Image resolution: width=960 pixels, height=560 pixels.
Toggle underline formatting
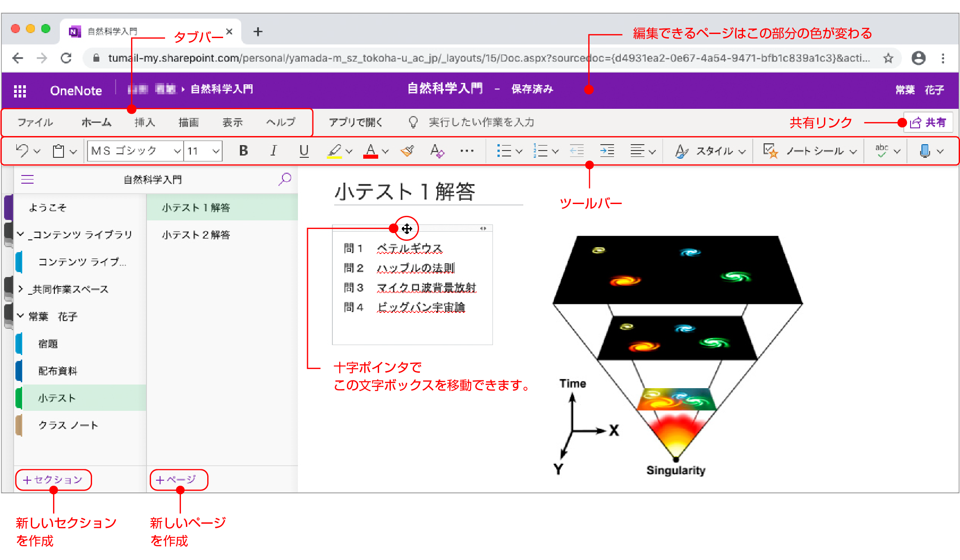(x=304, y=151)
